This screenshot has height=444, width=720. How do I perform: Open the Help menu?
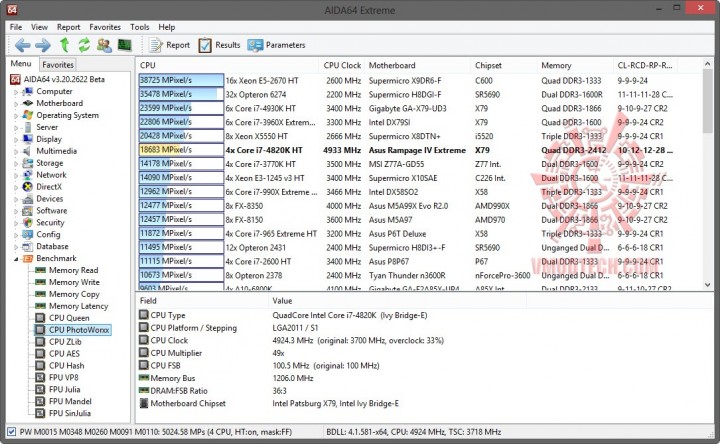(x=167, y=27)
